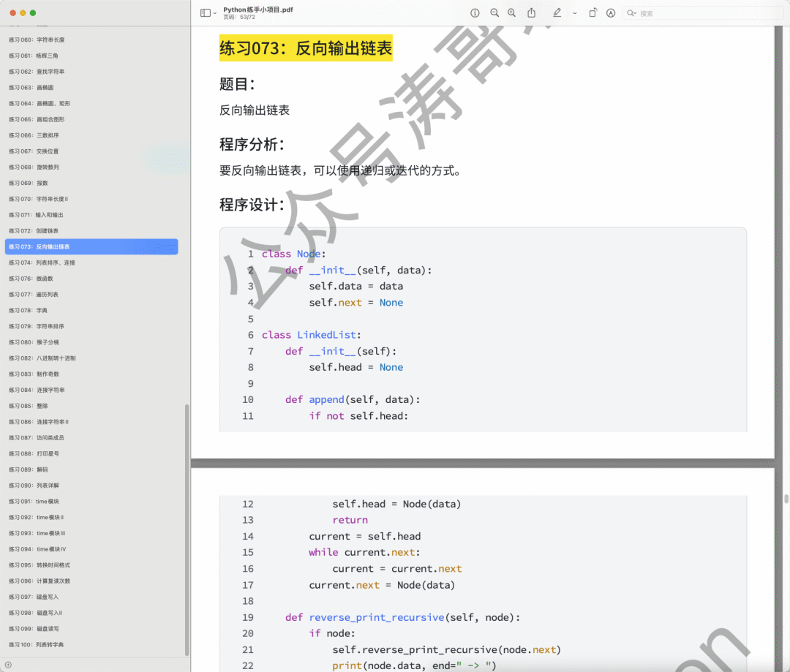This screenshot has width=790, height=672.
Task: Select 练习077: 遍历列表
Action: pyautogui.click(x=34, y=295)
